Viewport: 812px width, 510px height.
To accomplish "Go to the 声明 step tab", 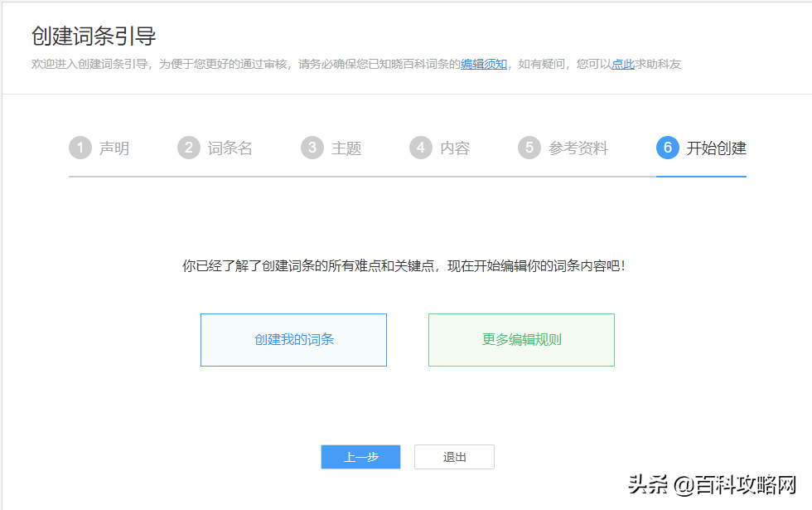I will coord(114,148).
